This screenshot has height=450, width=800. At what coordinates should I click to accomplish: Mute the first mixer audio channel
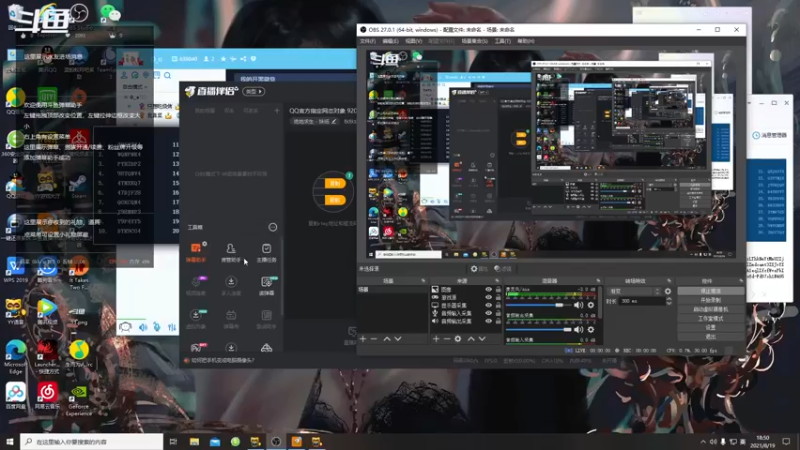point(578,305)
